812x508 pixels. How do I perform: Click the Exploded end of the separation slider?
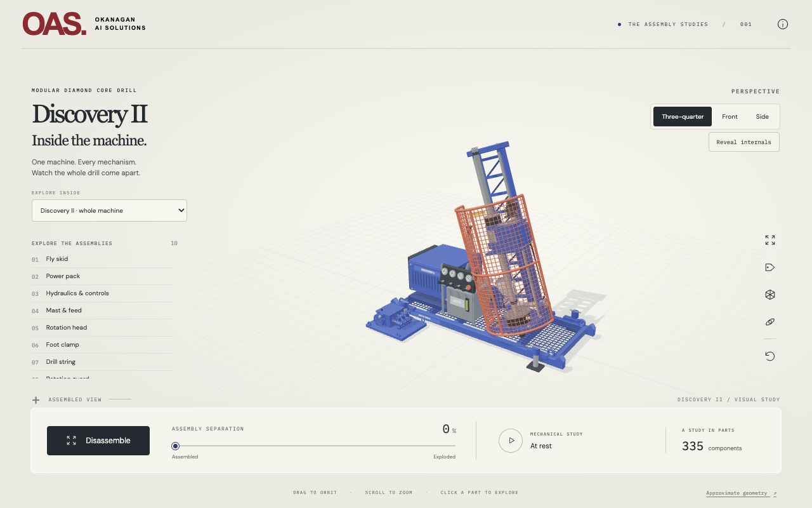[444, 457]
